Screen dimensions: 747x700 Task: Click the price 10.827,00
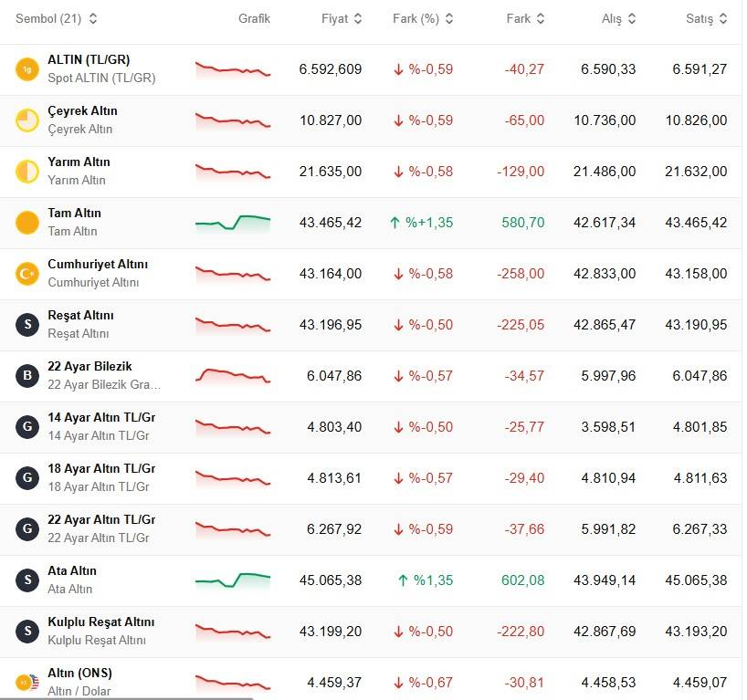331,120
